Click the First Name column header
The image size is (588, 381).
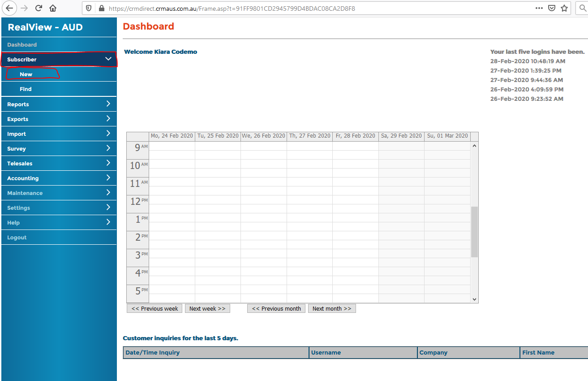pyautogui.click(x=554, y=353)
